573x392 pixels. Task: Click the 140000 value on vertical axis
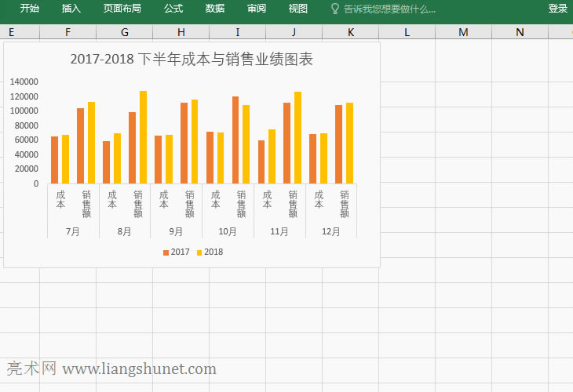[x=24, y=82]
